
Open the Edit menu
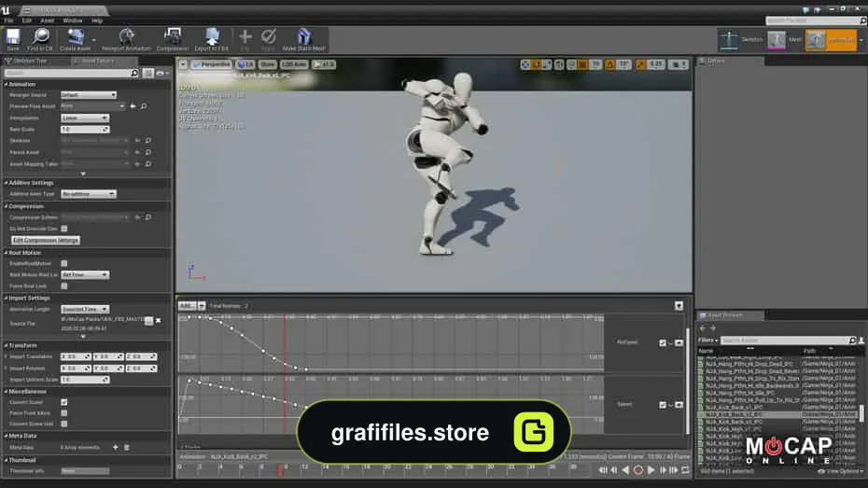click(26, 21)
